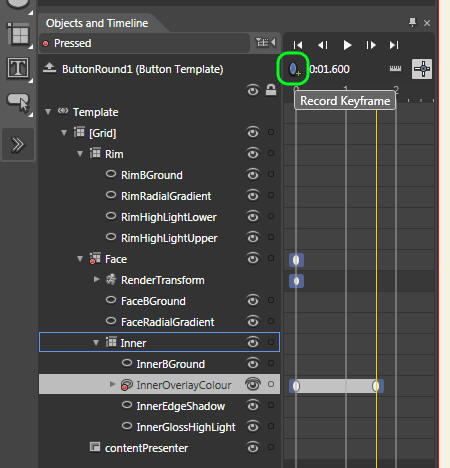Click the return scope to parent icon

[x=49, y=68]
